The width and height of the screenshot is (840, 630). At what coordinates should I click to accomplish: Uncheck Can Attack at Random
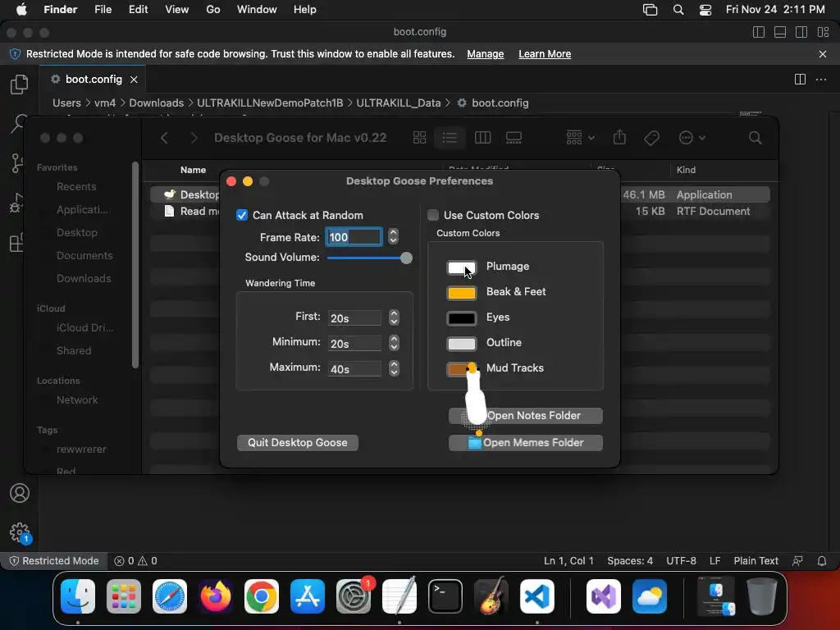point(242,216)
